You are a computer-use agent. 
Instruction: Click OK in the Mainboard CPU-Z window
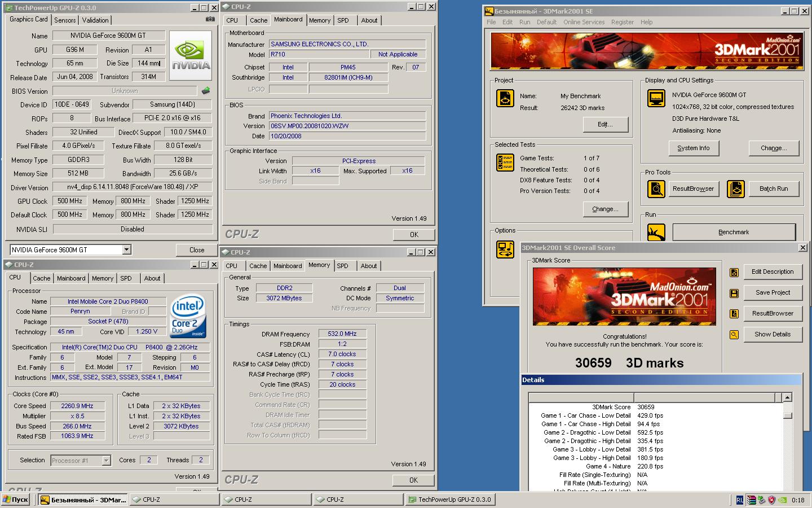[414, 235]
